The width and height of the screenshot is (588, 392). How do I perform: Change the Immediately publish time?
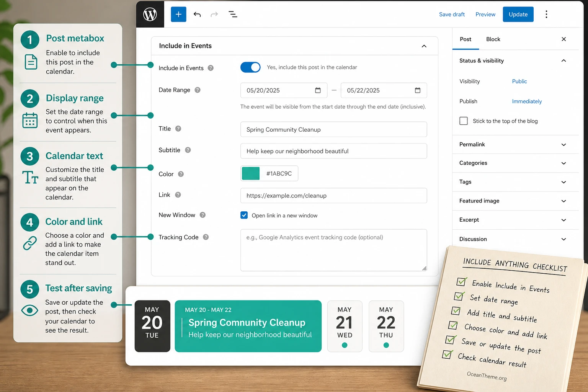[527, 101]
